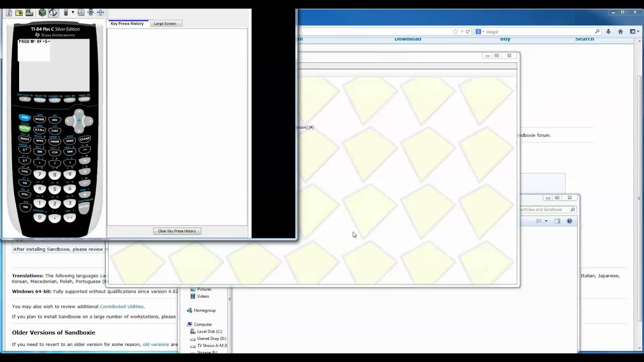The height and width of the screenshot is (362, 644).
Task: Click Clear Key History button
Action: (177, 231)
